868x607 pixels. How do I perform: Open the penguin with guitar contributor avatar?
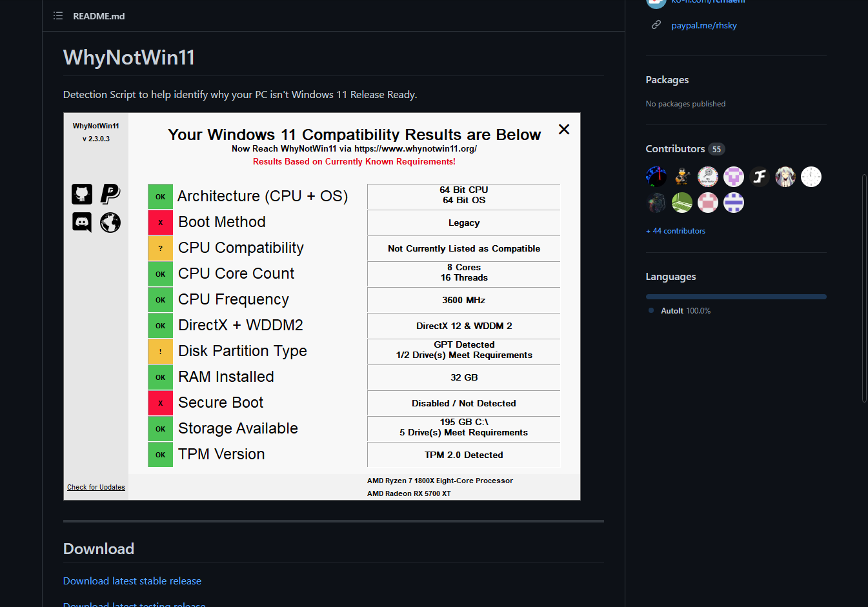pyautogui.click(x=682, y=177)
